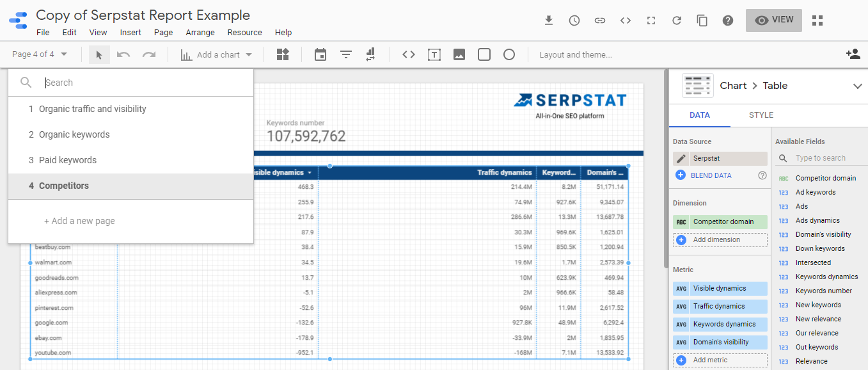Click the Traffic dynamics column header

504,173
